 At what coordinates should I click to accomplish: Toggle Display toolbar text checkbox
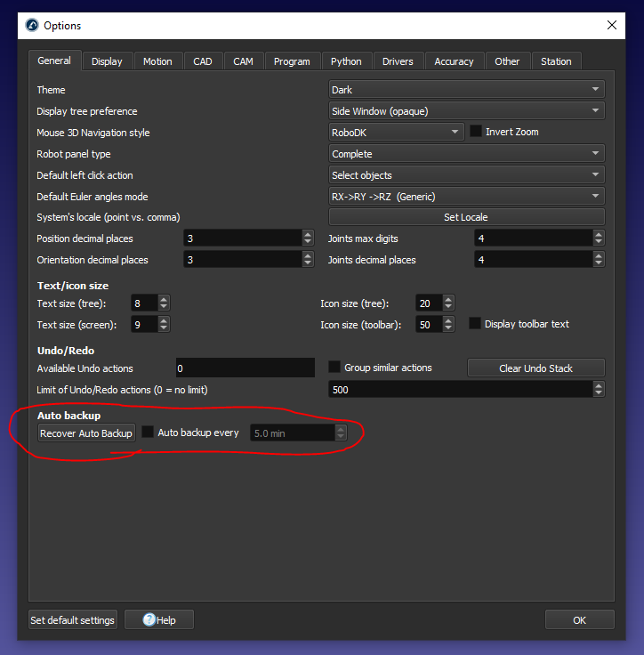[476, 324]
